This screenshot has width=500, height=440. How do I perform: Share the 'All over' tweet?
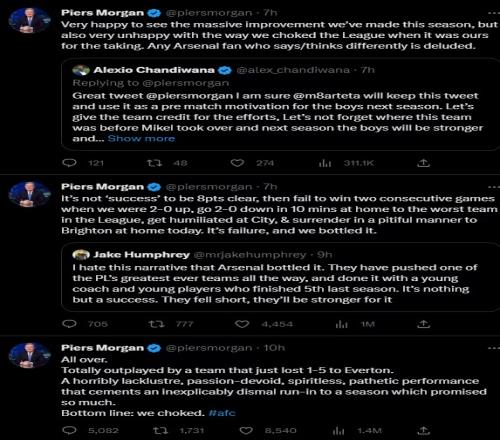coord(424,430)
